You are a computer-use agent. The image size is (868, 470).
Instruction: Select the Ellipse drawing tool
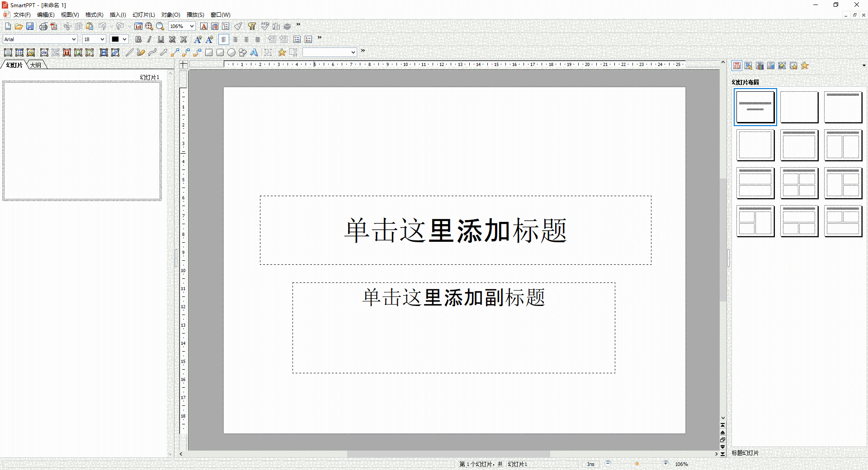231,52
